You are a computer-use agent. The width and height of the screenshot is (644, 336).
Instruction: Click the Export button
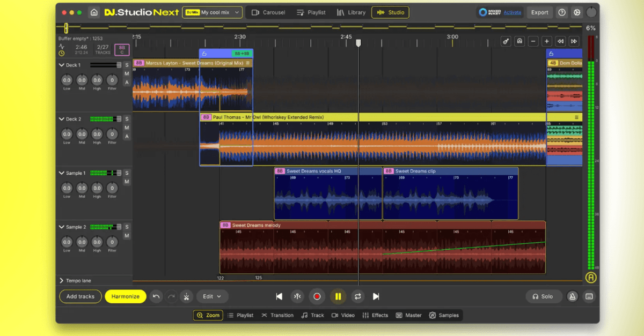pyautogui.click(x=539, y=12)
